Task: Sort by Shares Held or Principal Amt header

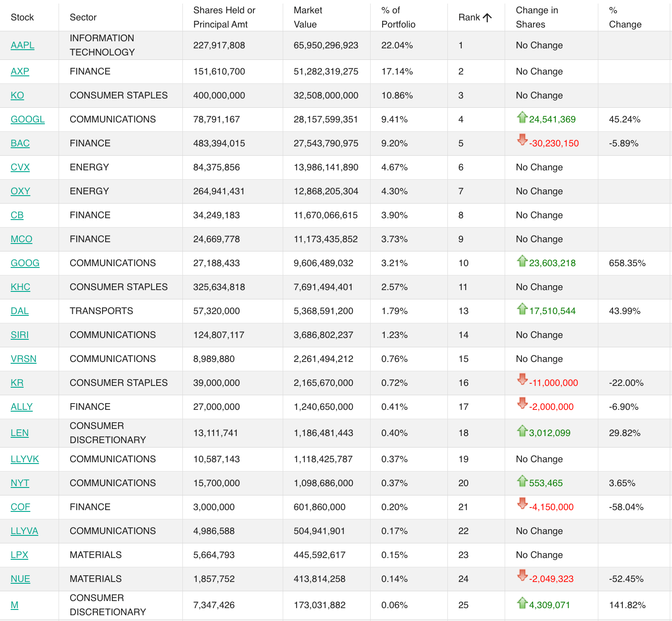Action: click(x=224, y=17)
